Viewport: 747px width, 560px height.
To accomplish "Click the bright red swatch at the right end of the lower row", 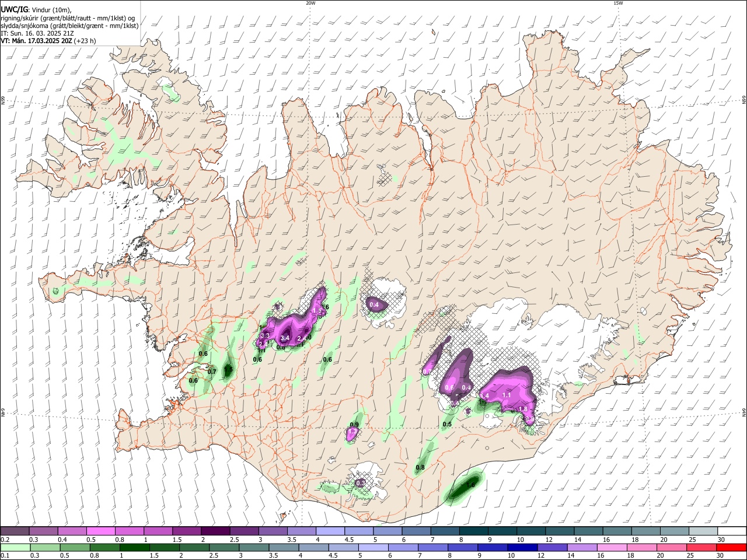I will pos(732,547).
